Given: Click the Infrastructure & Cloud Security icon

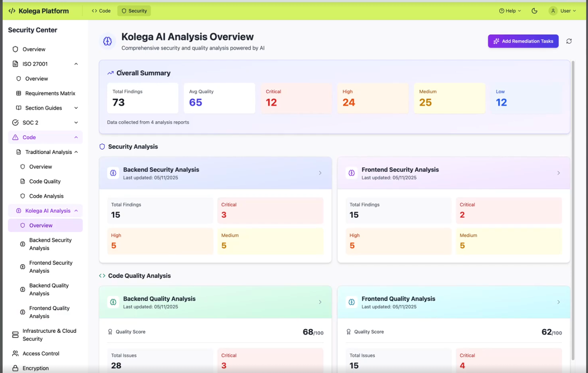Looking at the screenshot, I should tap(15, 334).
